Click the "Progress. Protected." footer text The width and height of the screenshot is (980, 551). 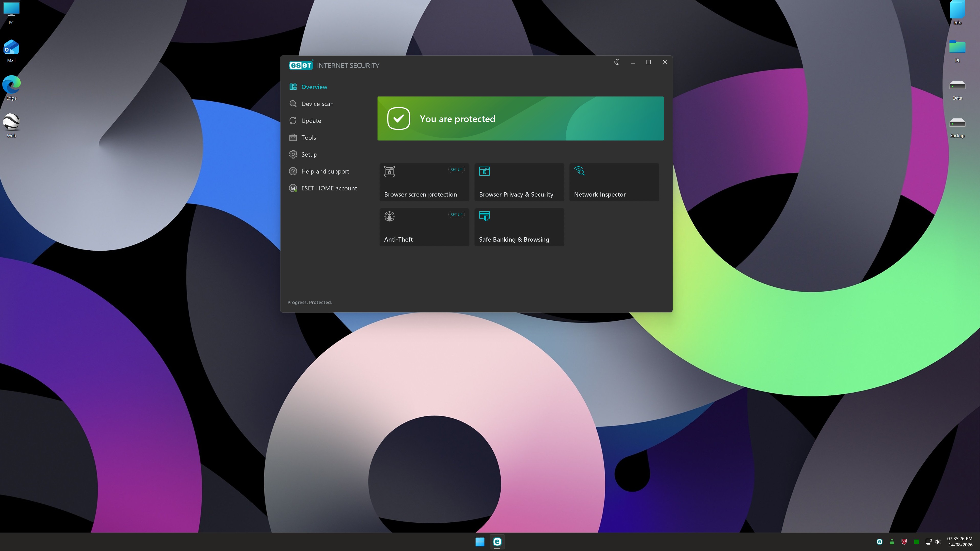[x=310, y=302]
